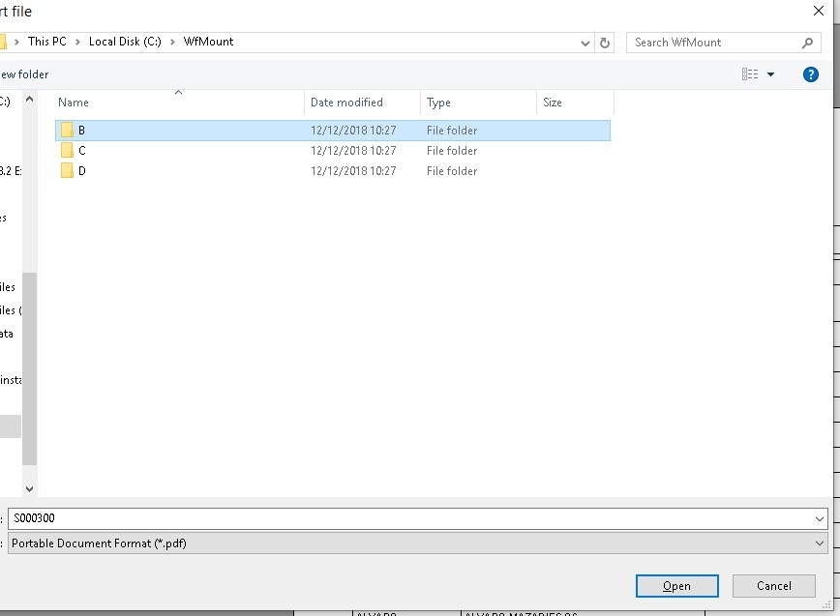Select folder B icon

pyautogui.click(x=67, y=130)
